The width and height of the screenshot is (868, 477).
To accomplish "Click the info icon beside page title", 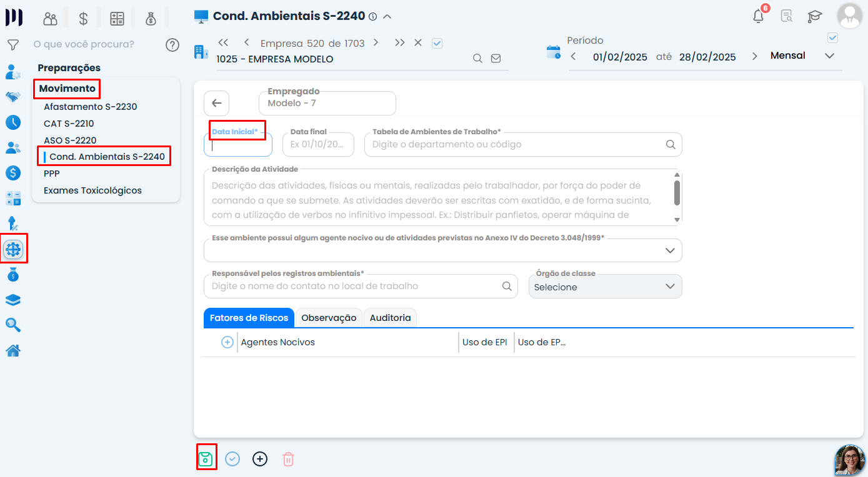I will click(x=373, y=17).
